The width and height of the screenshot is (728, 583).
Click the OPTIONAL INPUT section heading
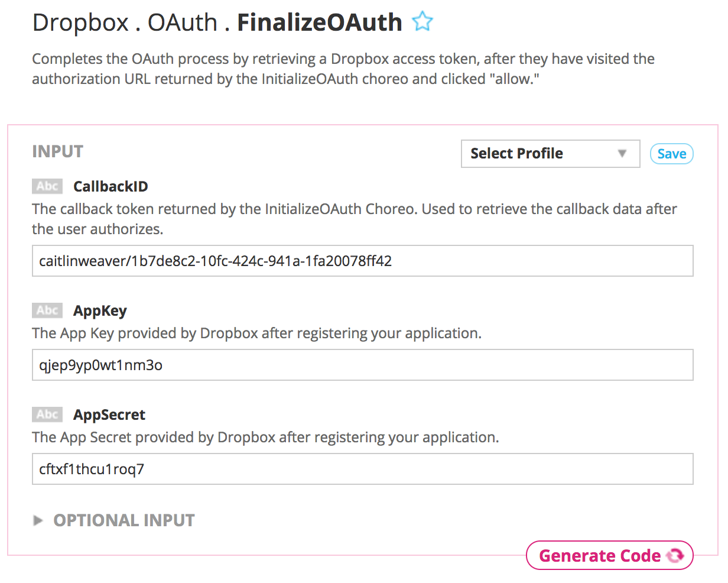124,520
